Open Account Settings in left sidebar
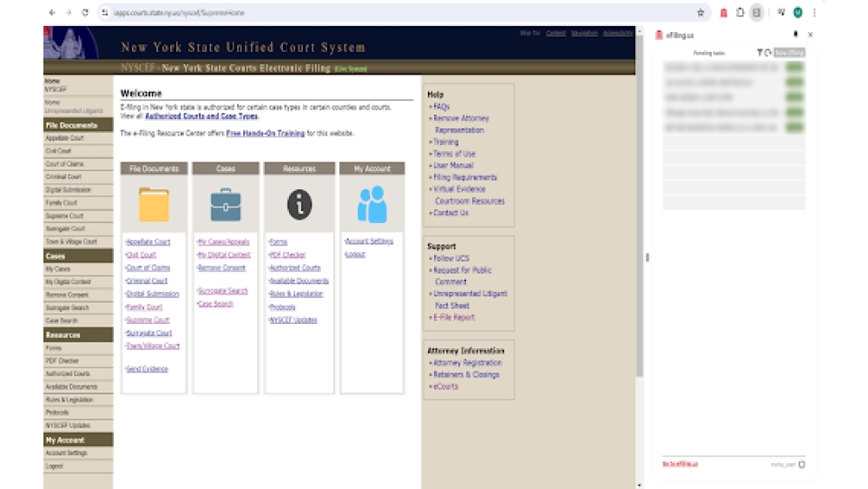 (67, 453)
